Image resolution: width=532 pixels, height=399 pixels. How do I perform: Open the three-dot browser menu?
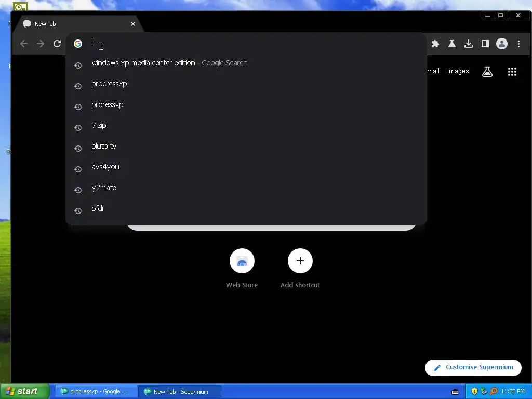point(518,44)
